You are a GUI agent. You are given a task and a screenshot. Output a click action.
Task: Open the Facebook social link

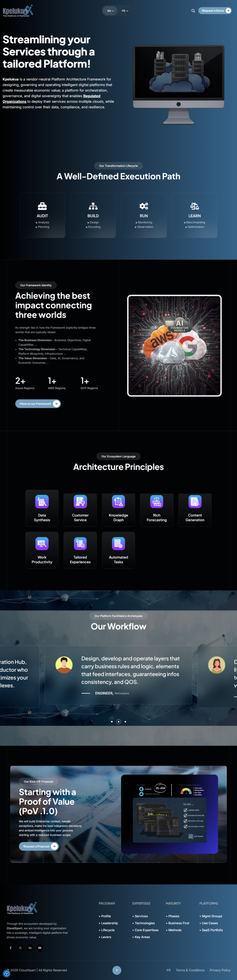point(10,948)
